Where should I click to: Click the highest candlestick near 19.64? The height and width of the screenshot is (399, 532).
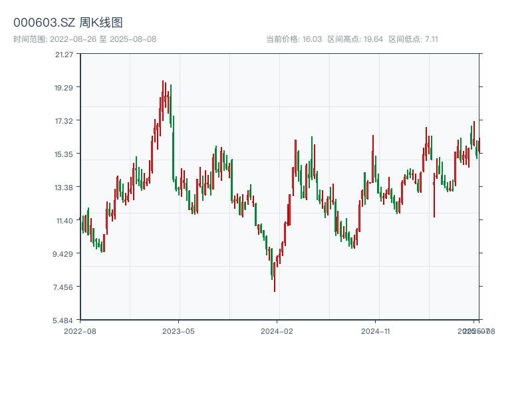tap(163, 100)
